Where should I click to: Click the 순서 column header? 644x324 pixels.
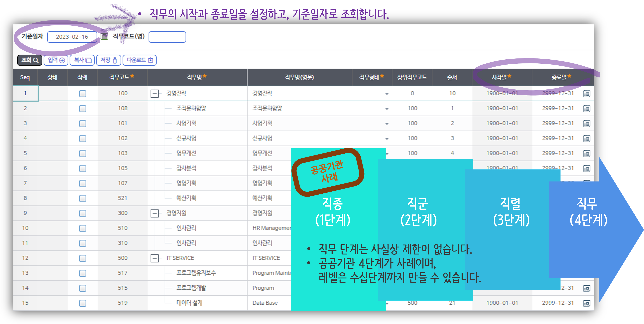452,77
